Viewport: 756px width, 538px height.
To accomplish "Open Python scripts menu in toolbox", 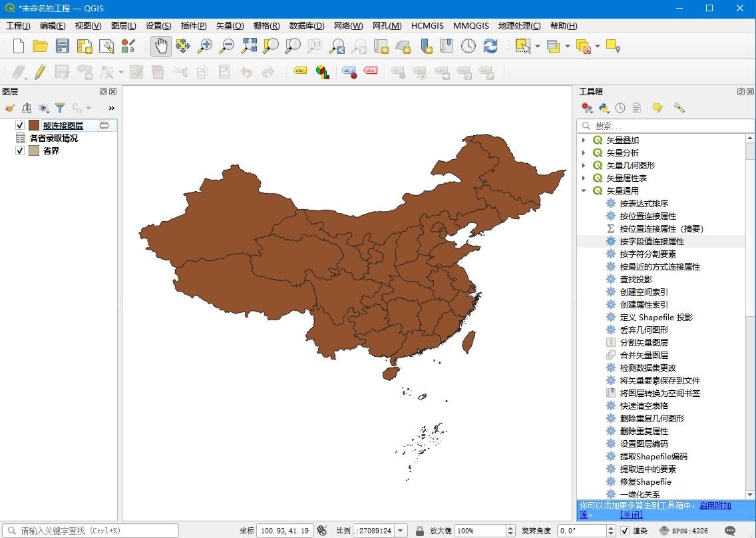I will (x=604, y=108).
